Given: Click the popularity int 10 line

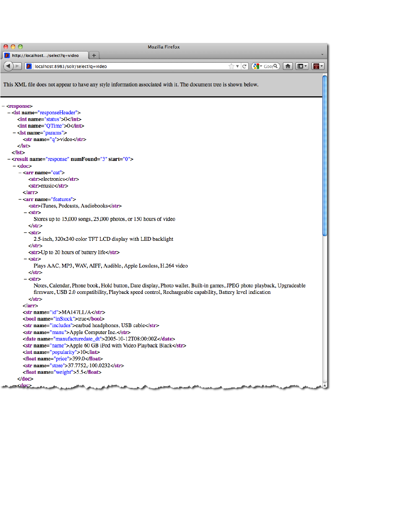Looking at the screenshot, I should [61, 352].
